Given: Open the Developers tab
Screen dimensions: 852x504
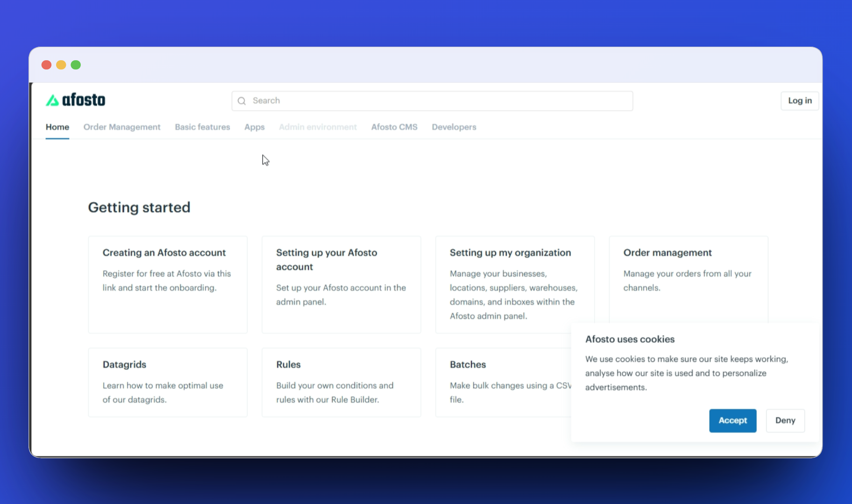Looking at the screenshot, I should click(454, 127).
